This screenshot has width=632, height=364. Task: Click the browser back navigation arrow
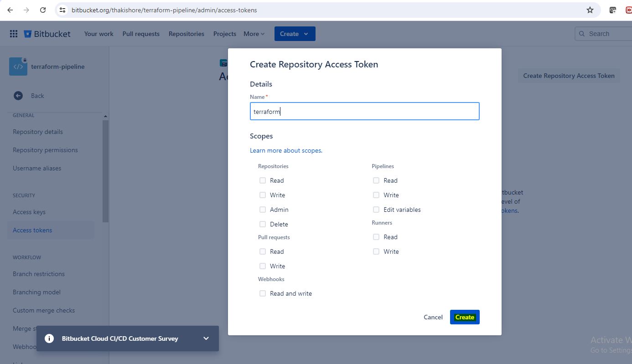10,10
